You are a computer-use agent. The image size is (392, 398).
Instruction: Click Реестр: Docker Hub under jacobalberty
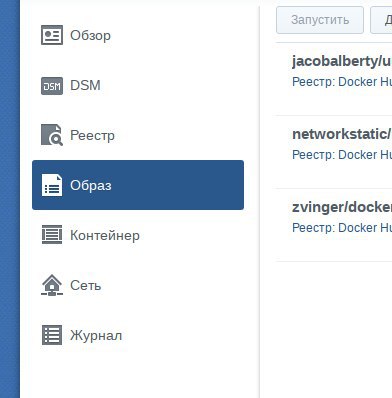342,82
